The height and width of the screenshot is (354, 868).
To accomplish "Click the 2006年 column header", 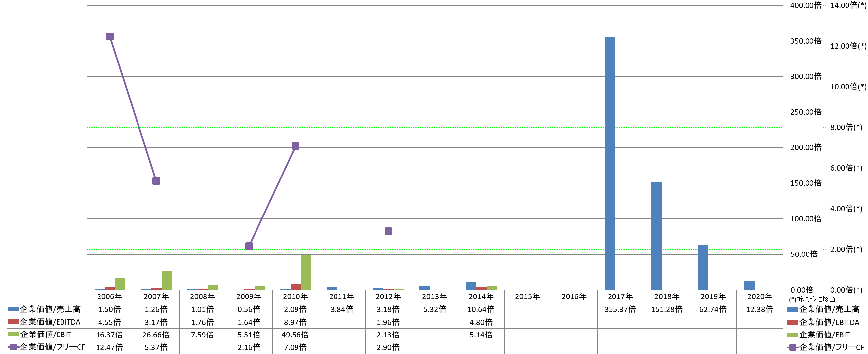I will 110,296.
